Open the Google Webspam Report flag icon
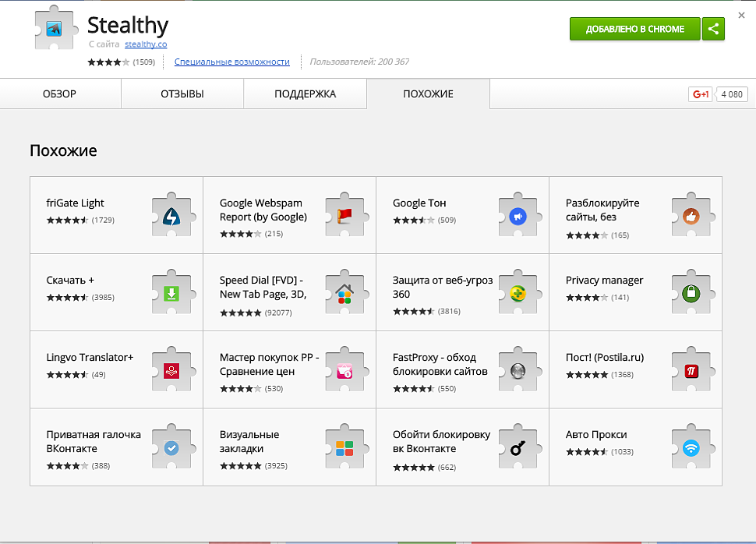Viewport: 756px width, 544px height. point(345,216)
